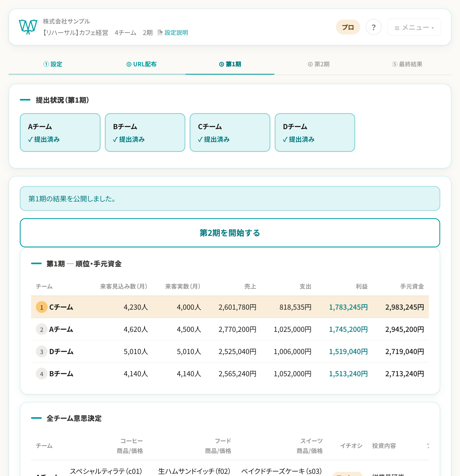
Task: Click Bチーム profit 1,513,240円
Action: point(348,374)
